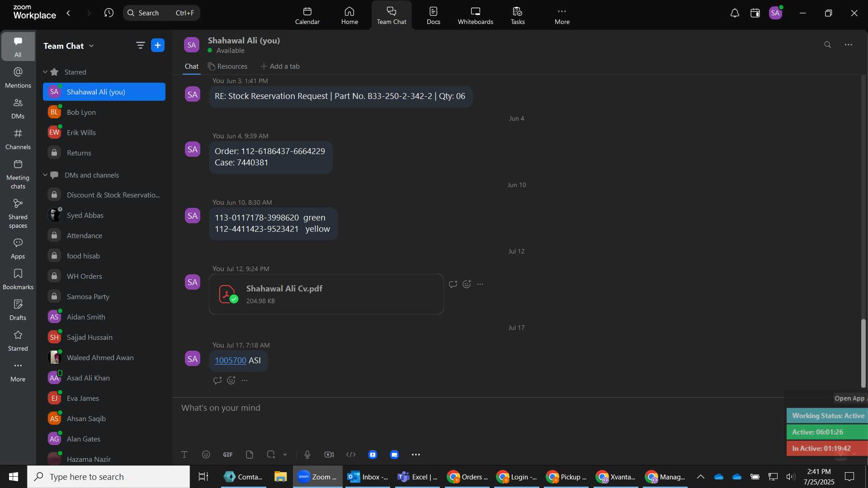Click the chat vertical scrollbar

863,353
